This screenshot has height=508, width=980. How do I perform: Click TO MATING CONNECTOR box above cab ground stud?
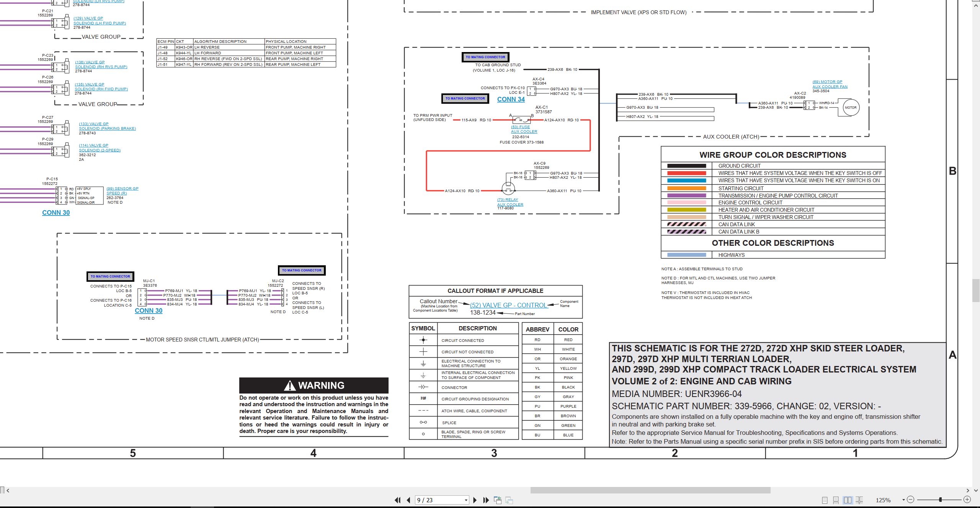[485, 57]
